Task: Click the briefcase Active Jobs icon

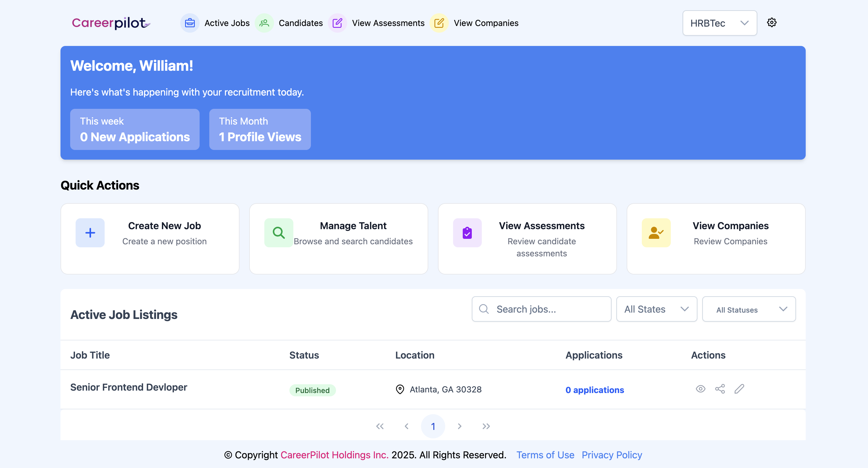Action: (190, 23)
